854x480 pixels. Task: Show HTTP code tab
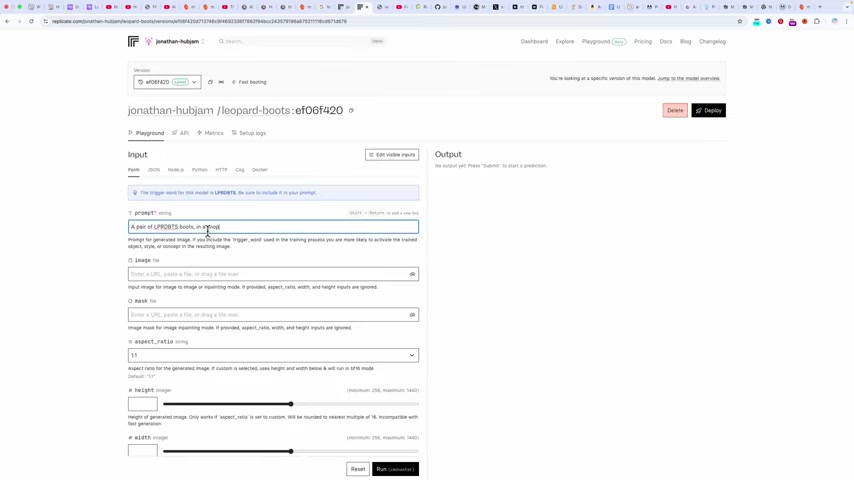(x=221, y=170)
